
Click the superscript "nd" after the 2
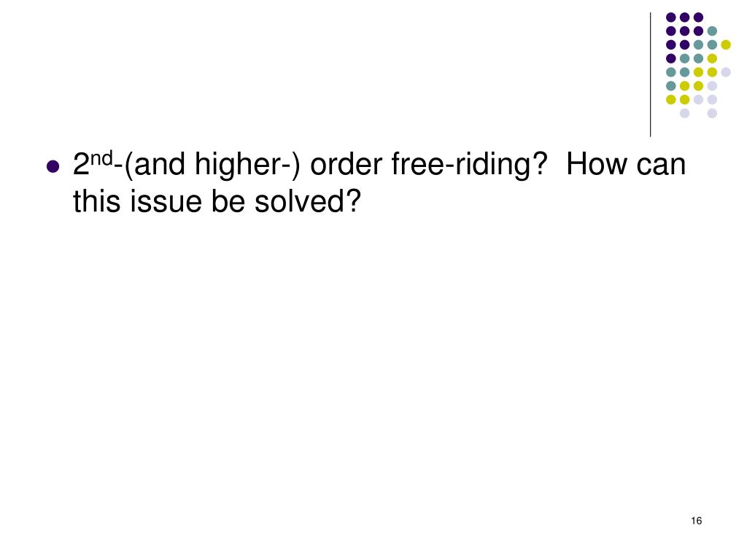pos(101,157)
